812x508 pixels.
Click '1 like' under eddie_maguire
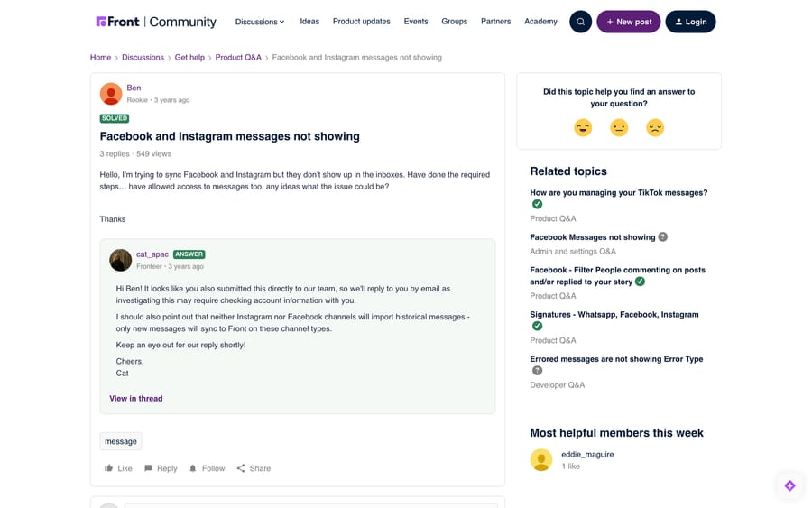tap(571, 466)
